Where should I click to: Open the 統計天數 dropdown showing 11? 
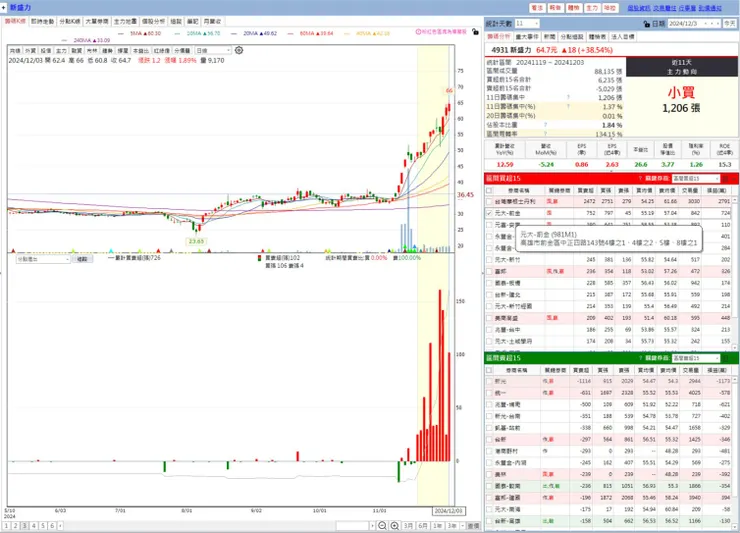(x=527, y=24)
